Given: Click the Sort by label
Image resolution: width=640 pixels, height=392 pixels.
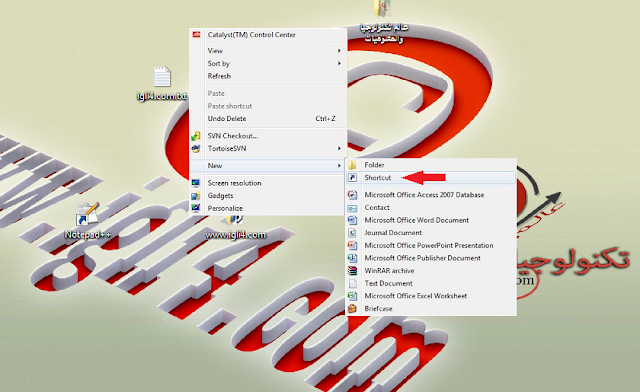Looking at the screenshot, I should pos(219,63).
